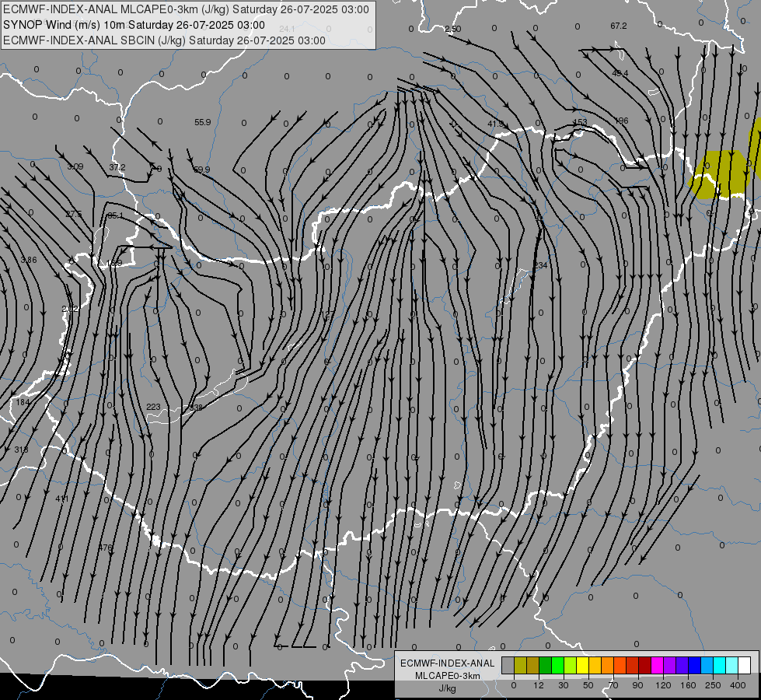Select the MLCAPE0-3km title line at top
Image resolution: width=761 pixels, height=700 pixels.
pyautogui.click(x=186, y=9)
